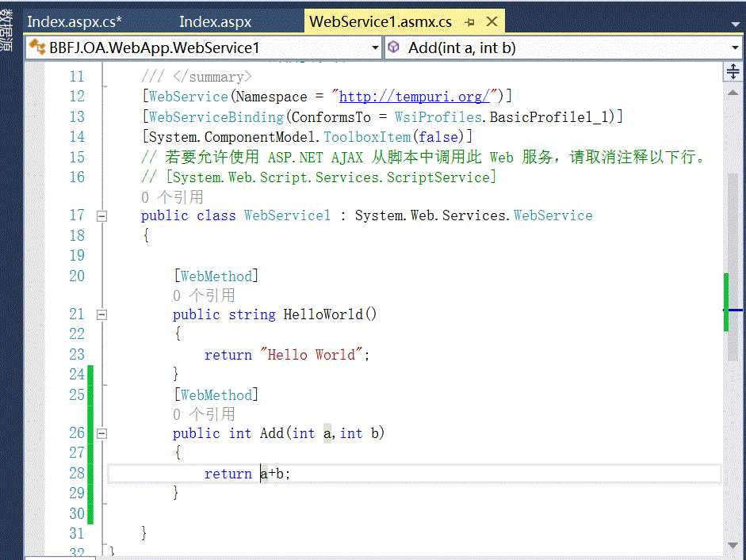Switch to the Index.aspx.cs tab
The image size is (746, 560).
[75, 22]
